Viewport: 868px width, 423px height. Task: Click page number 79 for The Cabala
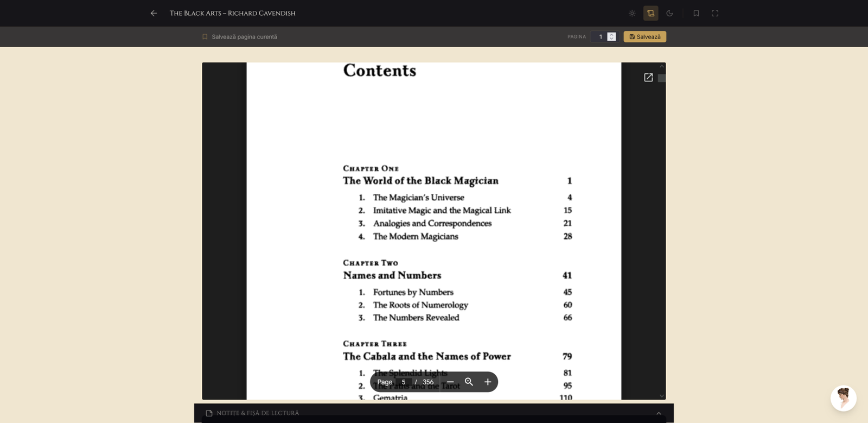[567, 357]
